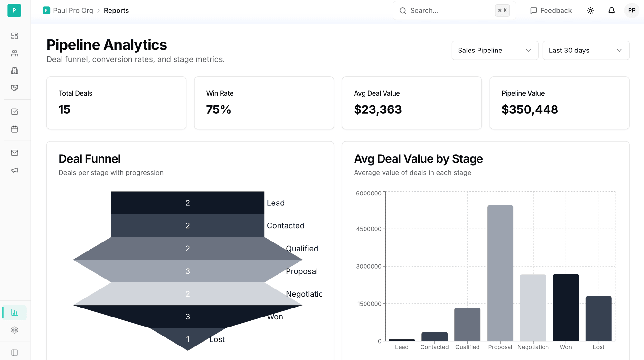Select the reports bar chart sidebar icon
This screenshot has height=360, width=644.
pyautogui.click(x=14, y=313)
